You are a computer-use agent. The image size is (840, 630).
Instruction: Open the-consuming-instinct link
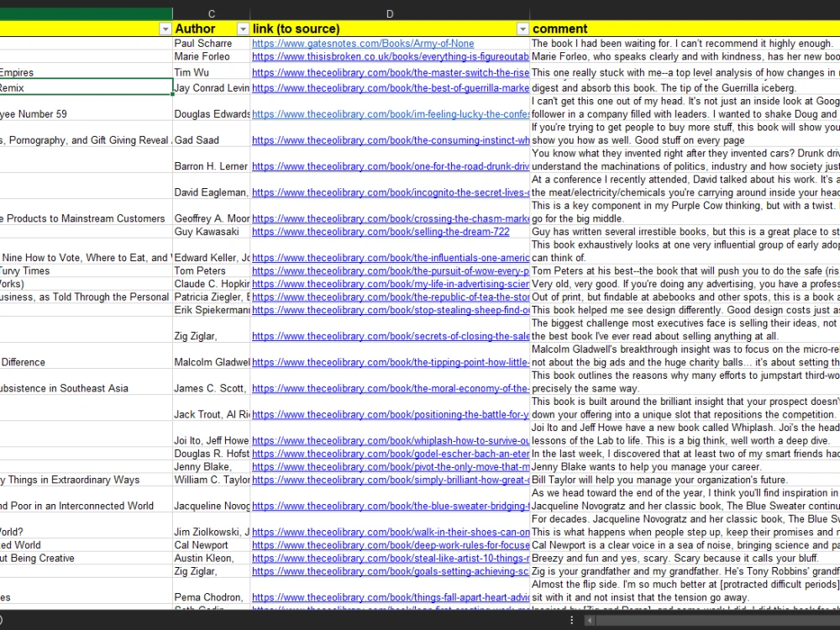click(x=390, y=140)
